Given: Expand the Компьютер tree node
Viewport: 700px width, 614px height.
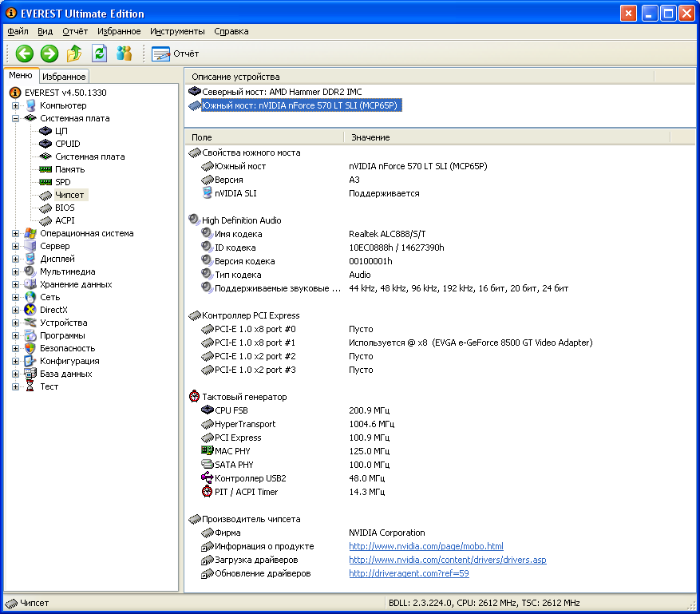Looking at the screenshot, I should [15, 106].
